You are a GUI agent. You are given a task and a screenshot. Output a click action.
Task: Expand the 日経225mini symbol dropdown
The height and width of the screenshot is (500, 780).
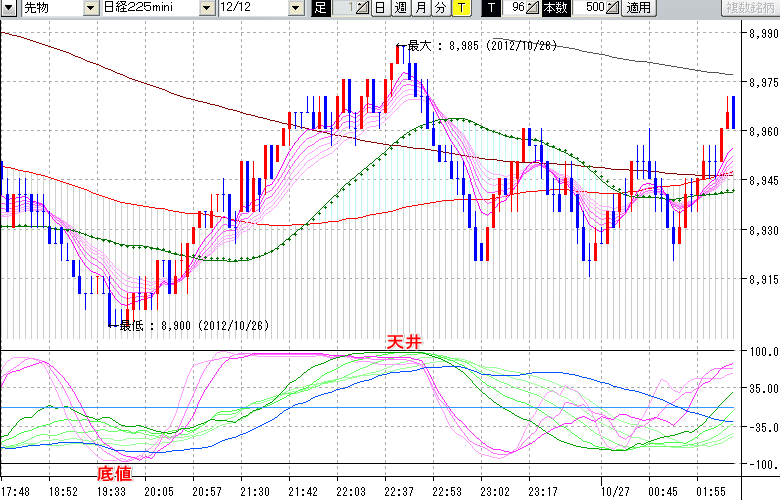[206, 8]
